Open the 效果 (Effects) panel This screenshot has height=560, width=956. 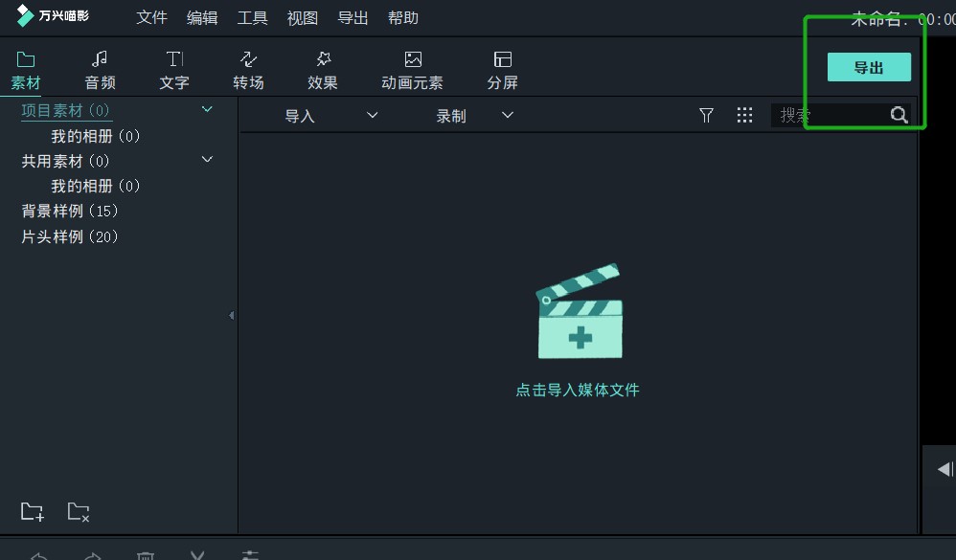point(322,68)
